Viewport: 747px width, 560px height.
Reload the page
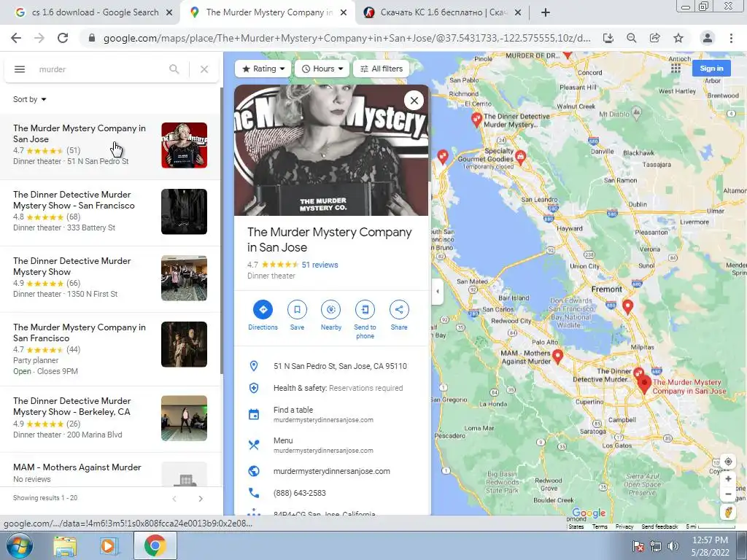tap(63, 38)
